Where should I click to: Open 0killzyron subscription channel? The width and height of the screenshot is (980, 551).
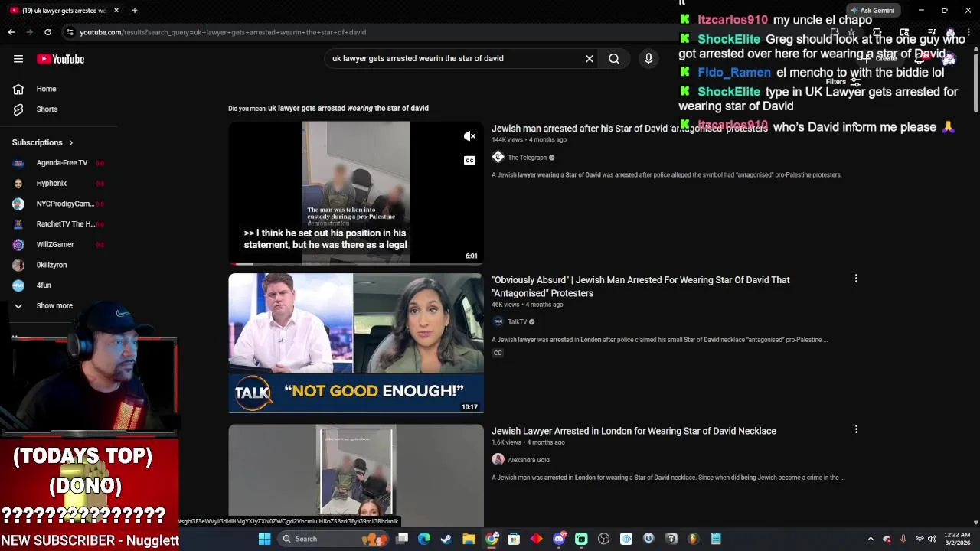tap(51, 265)
